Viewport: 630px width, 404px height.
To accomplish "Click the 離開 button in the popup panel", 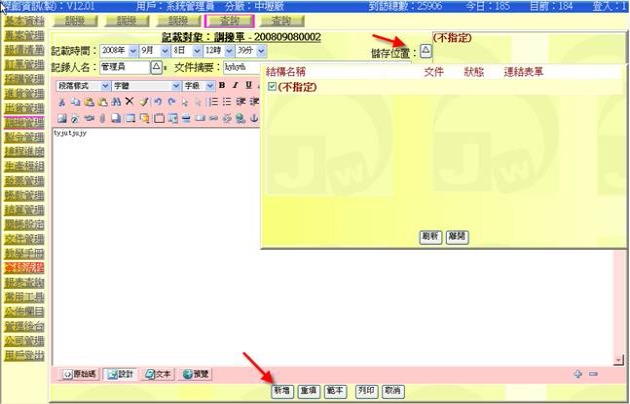I will (x=457, y=237).
